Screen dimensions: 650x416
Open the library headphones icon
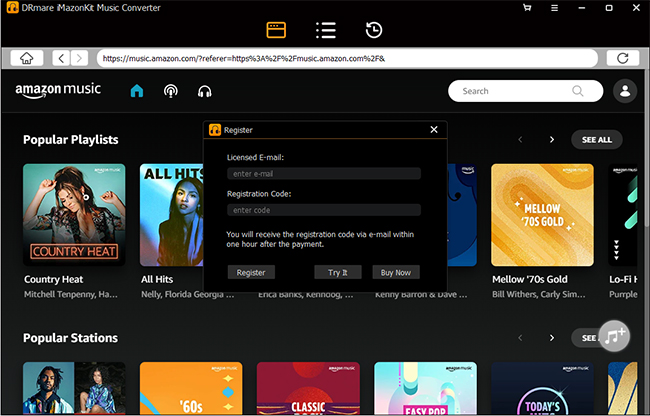coord(205,91)
